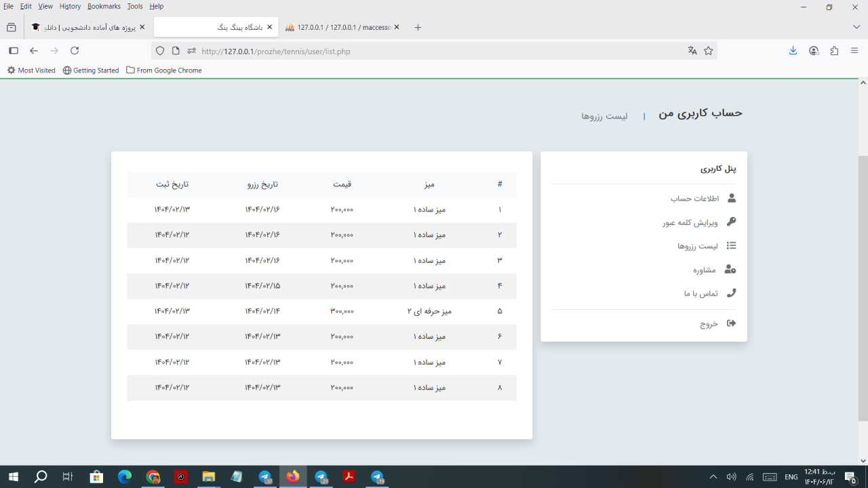Viewport: 868px width, 488px height.
Task: Show hidden system tray icons
Action: point(713,477)
